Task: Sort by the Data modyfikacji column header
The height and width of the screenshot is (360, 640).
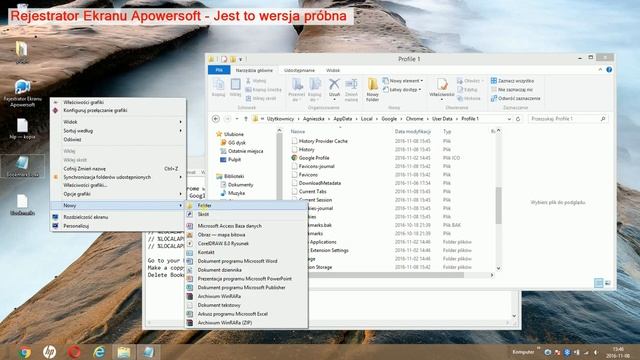Action: 413,131
